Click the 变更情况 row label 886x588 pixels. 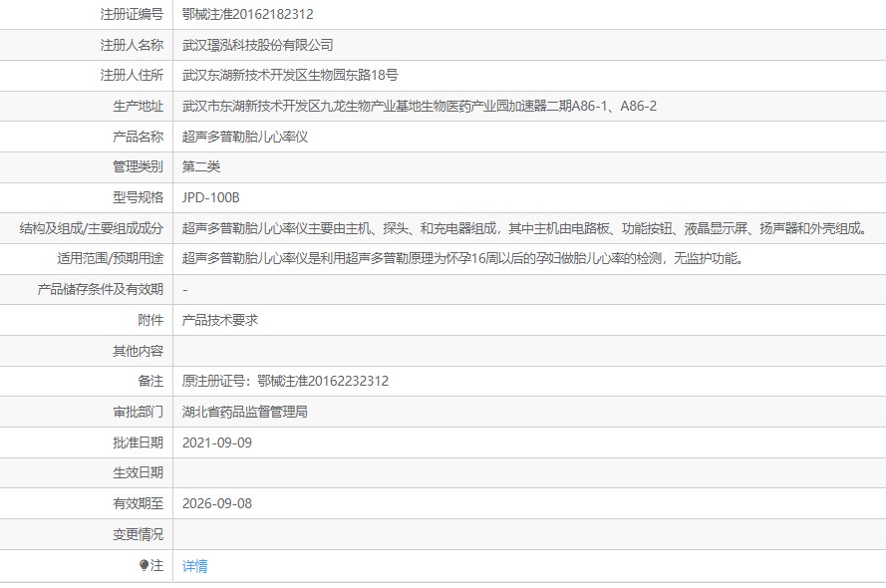tap(138, 534)
